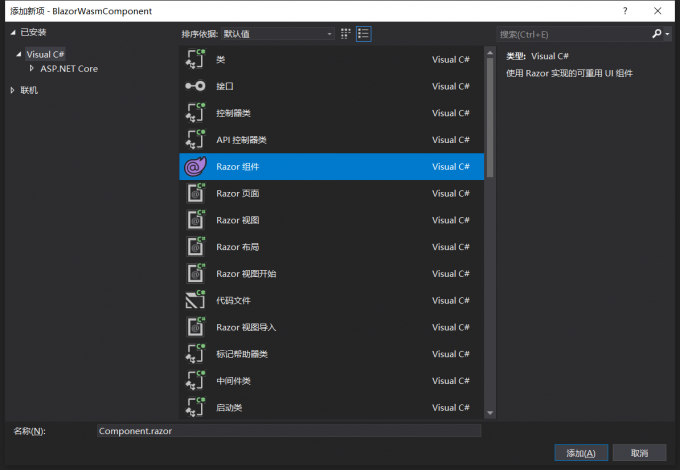Click the search magnifier icon
The image size is (680, 470).
tap(657, 34)
